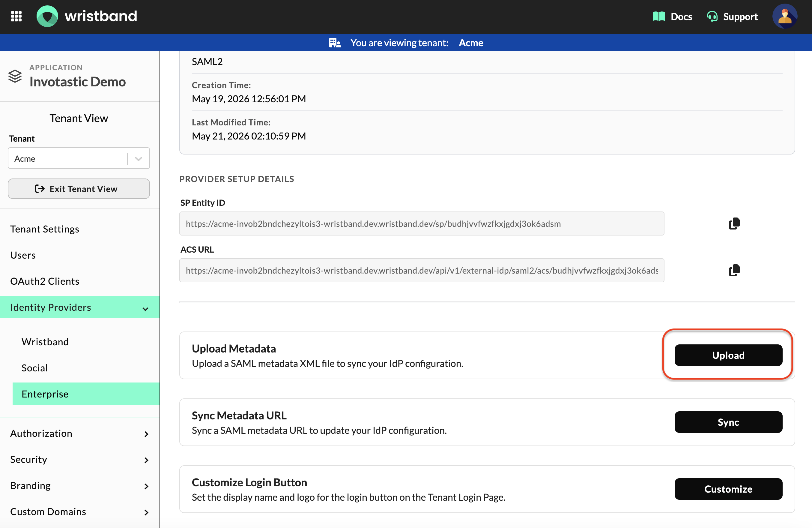This screenshot has height=528, width=812.
Task: Click the SP Entity ID field
Action: click(x=422, y=223)
